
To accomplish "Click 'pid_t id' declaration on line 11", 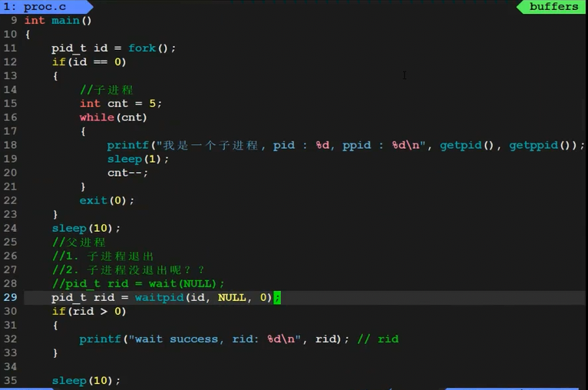I will tap(80, 48).
